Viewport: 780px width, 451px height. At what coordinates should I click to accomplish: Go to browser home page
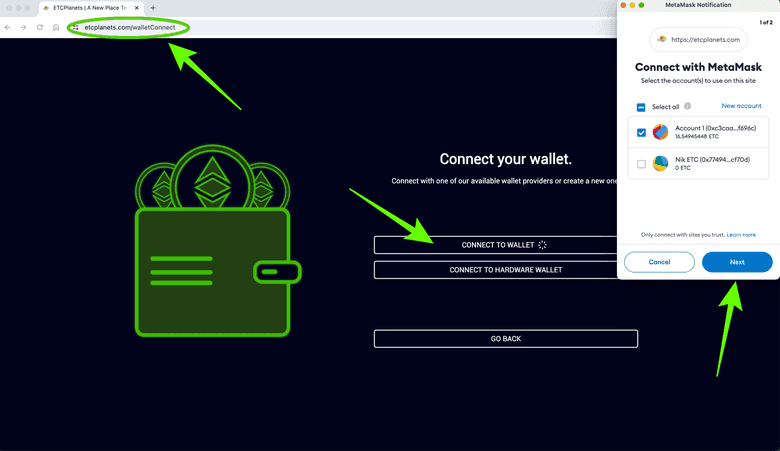tap(56, 27)
